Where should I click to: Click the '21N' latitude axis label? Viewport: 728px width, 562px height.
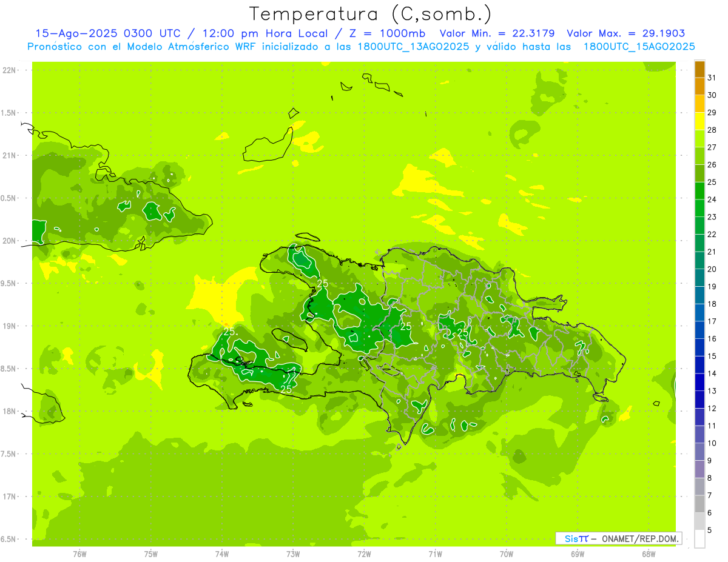tap(10, 155)
